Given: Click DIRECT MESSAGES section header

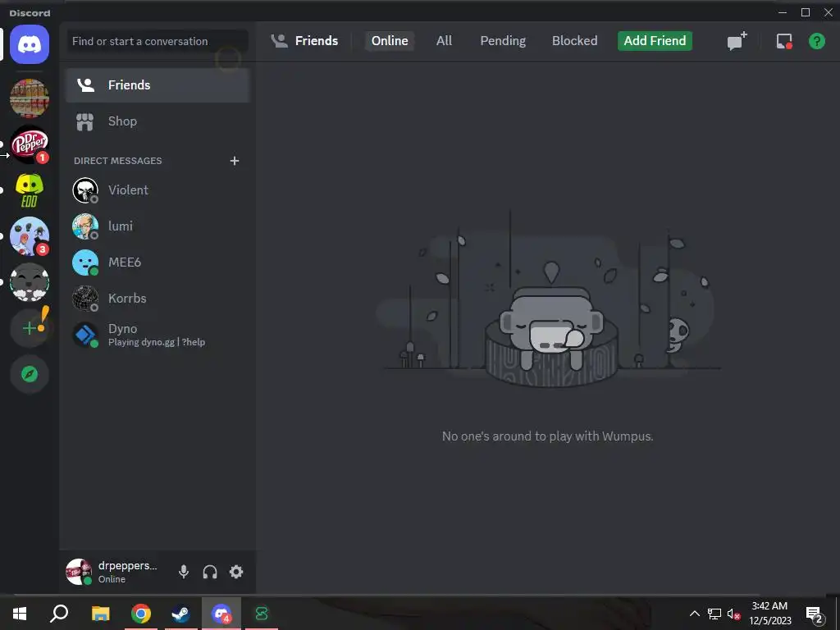Looking at the screenshot, I should pyautogui.click(x=118, y=161).
